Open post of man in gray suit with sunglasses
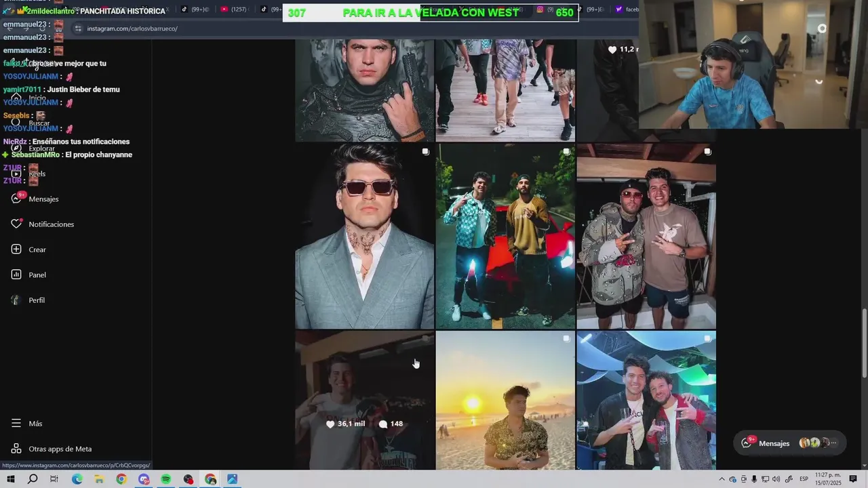 pos(365,236)
